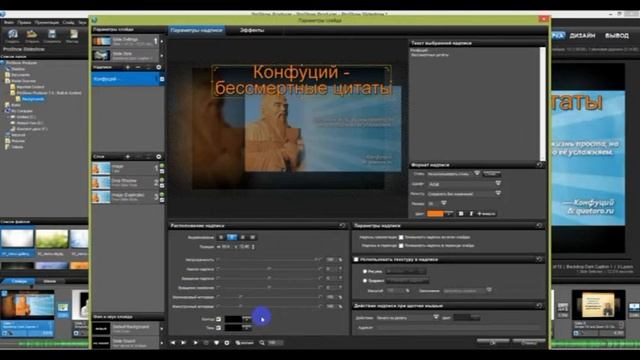
Task: Remove selected caption with minus icon
Action: tap(138, 67)
